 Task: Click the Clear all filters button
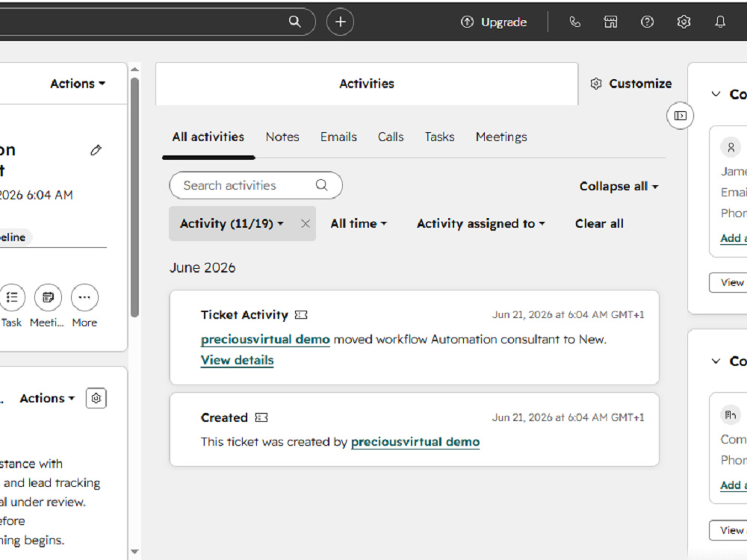click(599, 223)
